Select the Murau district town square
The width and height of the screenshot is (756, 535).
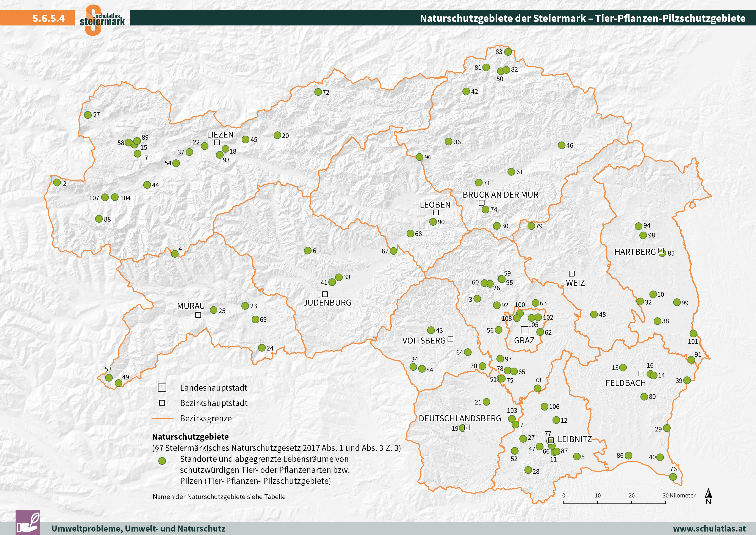(198, 315)
